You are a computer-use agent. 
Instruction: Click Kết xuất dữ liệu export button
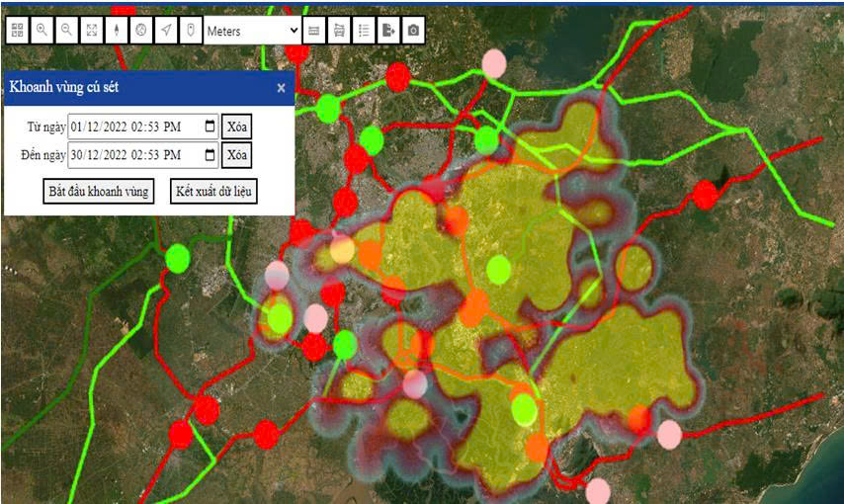(213, 191)
